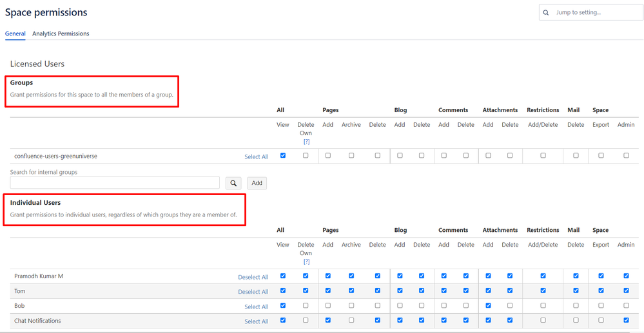Viewport: 644px width, 333px height.
Task: Uncheck Space Admin for Pramodh Kumar M
Action: point(626,276)
